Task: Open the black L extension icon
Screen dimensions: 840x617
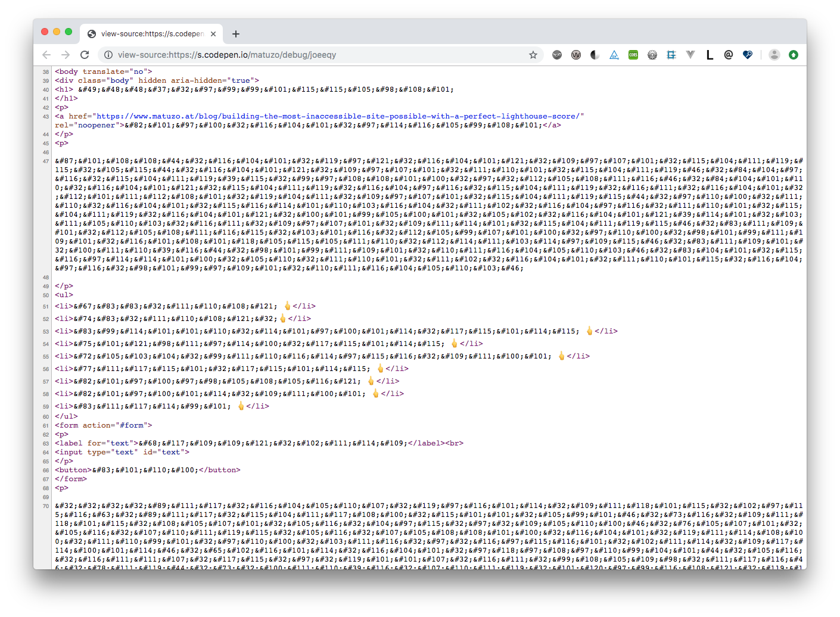Action: click(x=710, y=55)
